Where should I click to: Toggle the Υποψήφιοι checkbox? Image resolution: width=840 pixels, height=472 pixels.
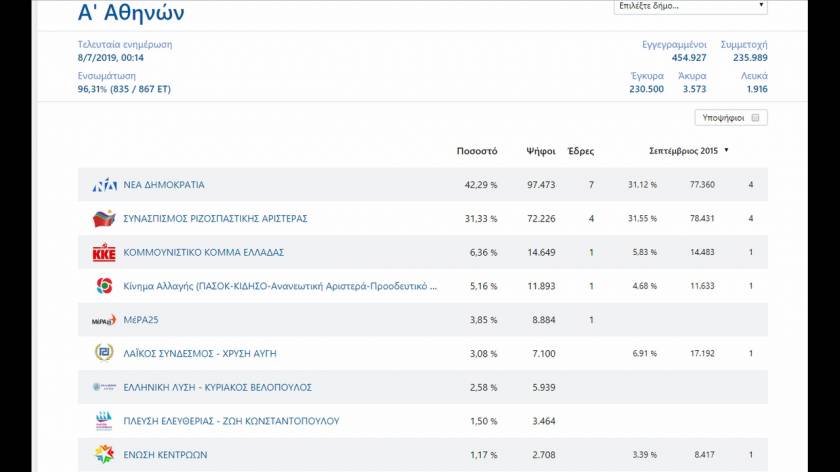(x=756, y=118)
